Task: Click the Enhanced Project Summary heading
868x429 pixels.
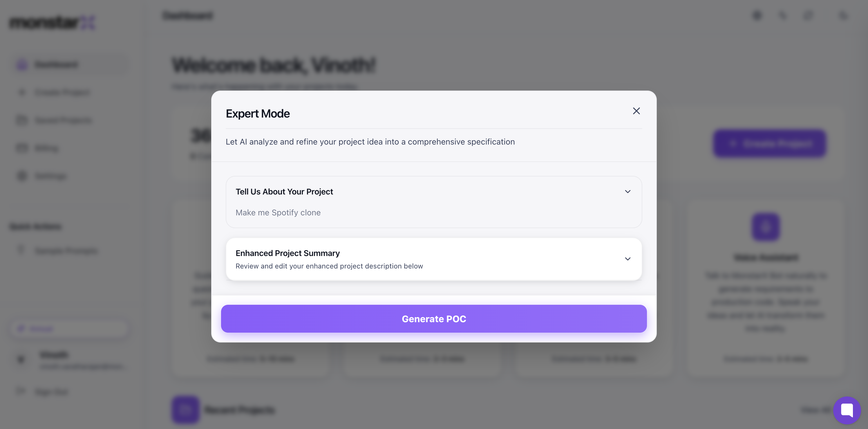Action: pyautogui.click(x=287, y=253)
